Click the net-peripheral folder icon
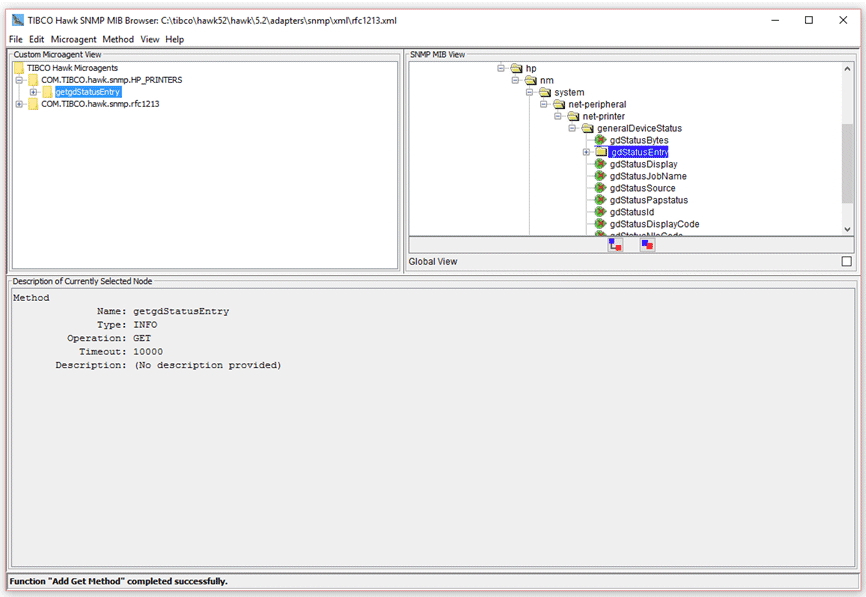This screenshot has height=597, width=866. 559,104
